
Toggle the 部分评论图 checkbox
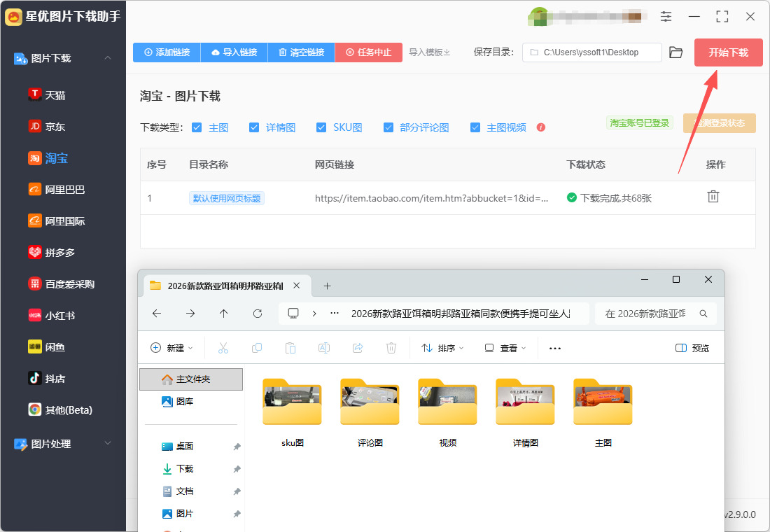pos(388,127)
